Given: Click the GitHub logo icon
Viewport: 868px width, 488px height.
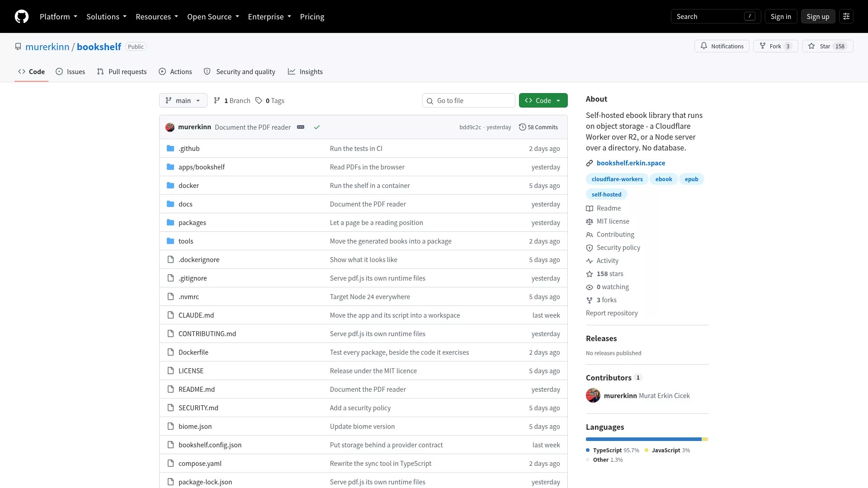Looking at the screenshot, I should [22, 17].
